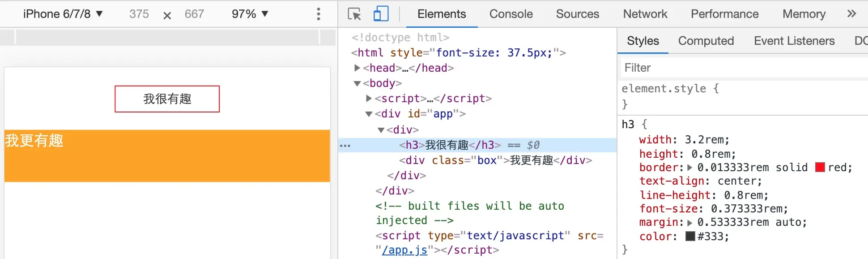Viewport: 868px width, 259px height.
Task: Select the built files comment node
Action: 470,213
